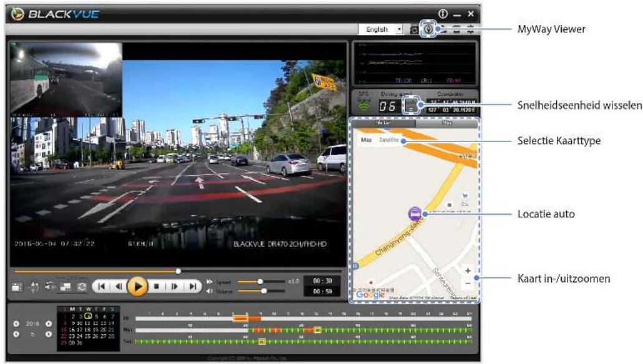The width and height of the screenshot is (643, 364).
Task: Step back one frame
Action: click(x=118, y=287)
